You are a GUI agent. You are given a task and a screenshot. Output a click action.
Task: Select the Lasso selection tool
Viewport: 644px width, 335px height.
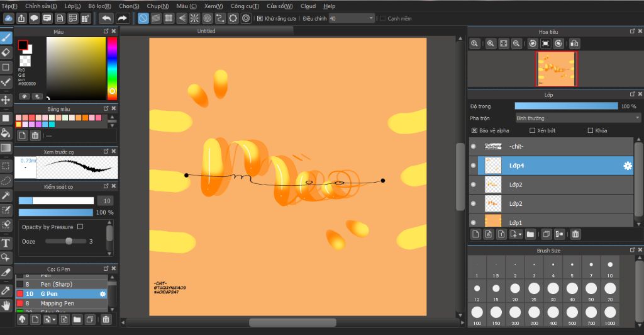pyautogui.click(x=6, y=181)
